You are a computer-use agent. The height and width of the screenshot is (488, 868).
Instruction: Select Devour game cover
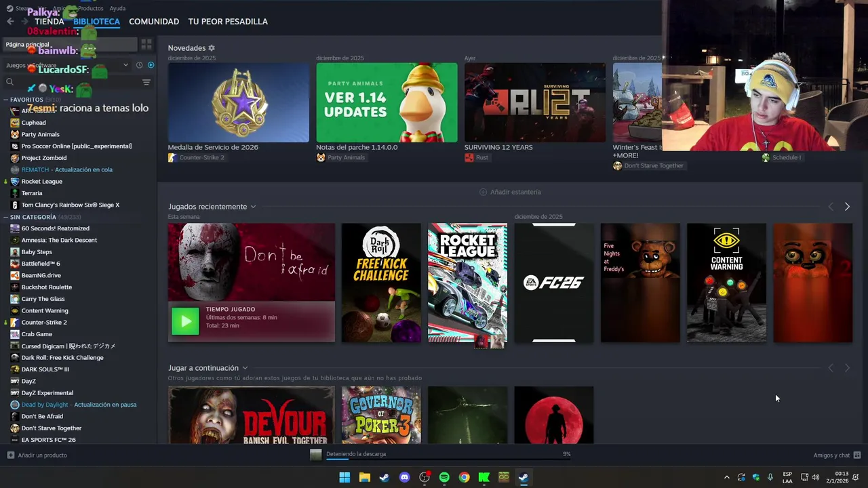tap(252, 415)
